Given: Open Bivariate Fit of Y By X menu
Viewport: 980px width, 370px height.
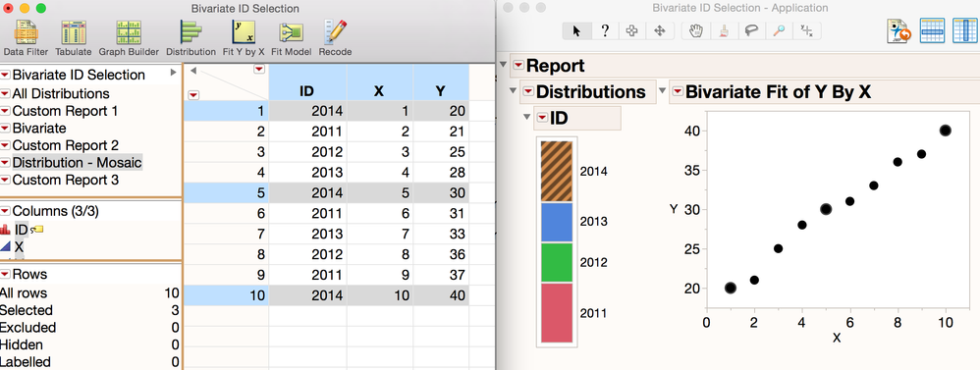Looking at the screenshot, I should point(677,92).
